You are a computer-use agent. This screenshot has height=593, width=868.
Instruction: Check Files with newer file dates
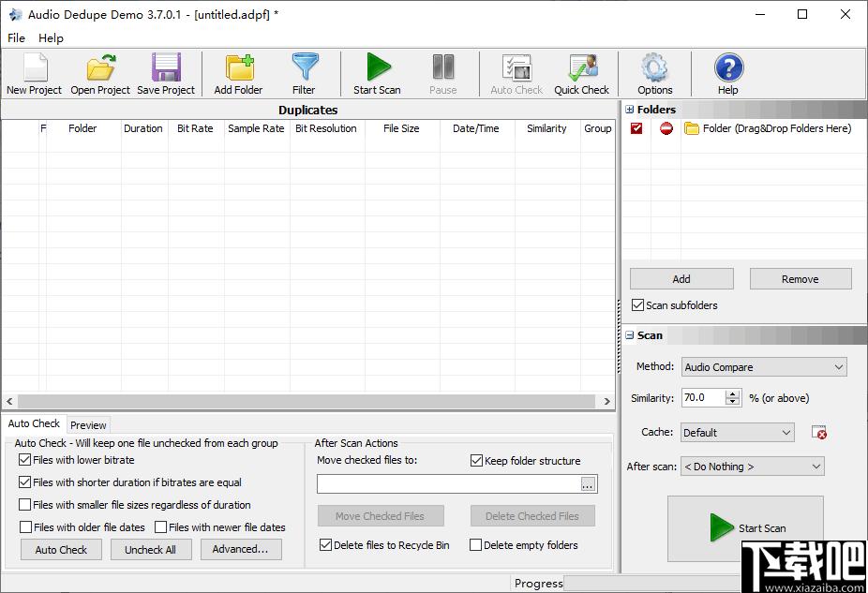tap(160, 527)
